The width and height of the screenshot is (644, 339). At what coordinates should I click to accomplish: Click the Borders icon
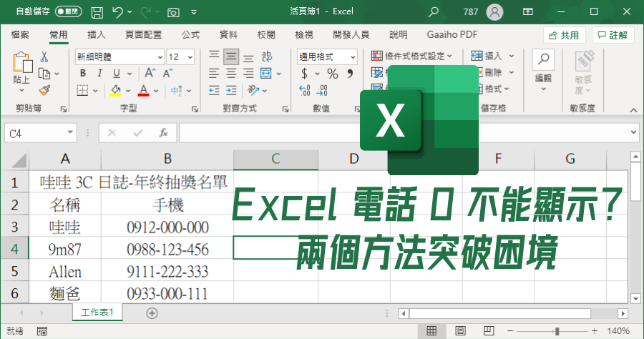point(82,90)
